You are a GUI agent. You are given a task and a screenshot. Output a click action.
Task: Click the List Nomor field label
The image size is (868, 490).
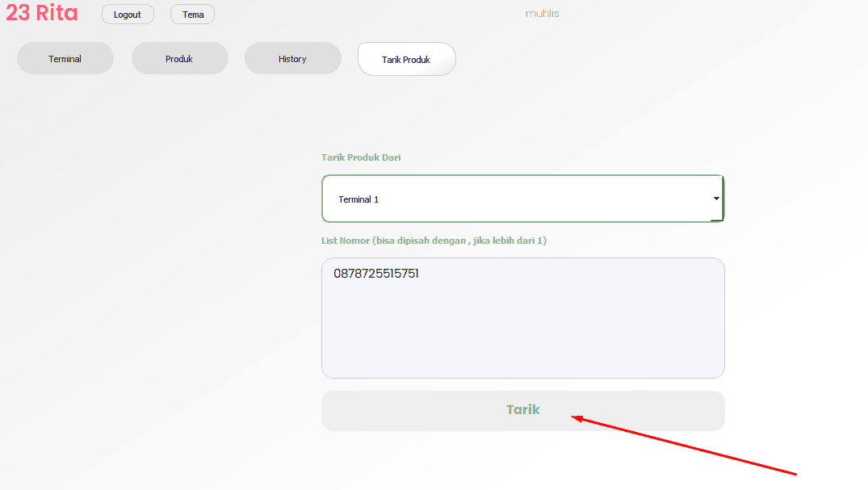click(x=434, y=241)
